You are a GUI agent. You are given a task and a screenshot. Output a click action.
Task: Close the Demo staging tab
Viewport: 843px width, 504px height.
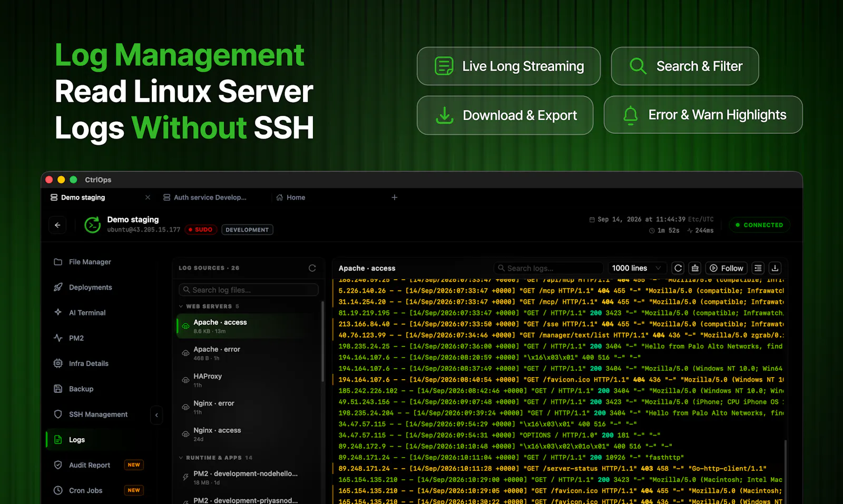click(x=148, y=197)
